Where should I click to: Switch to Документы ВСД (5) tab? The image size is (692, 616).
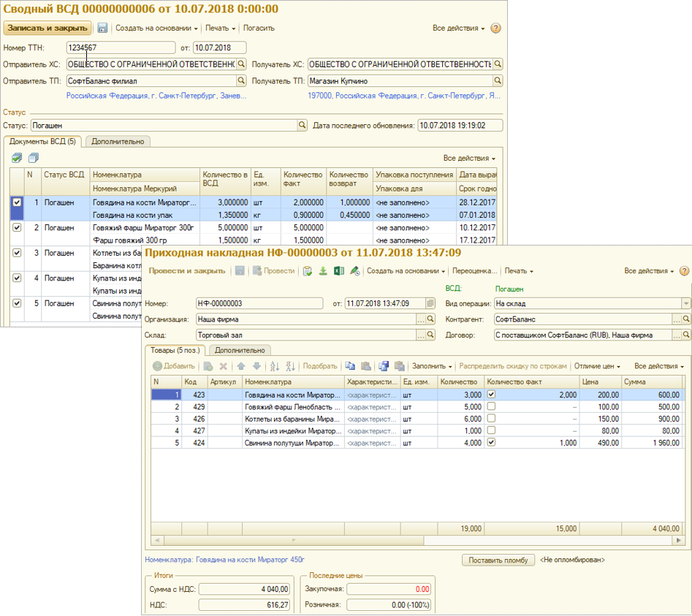(x=42, y=142)
